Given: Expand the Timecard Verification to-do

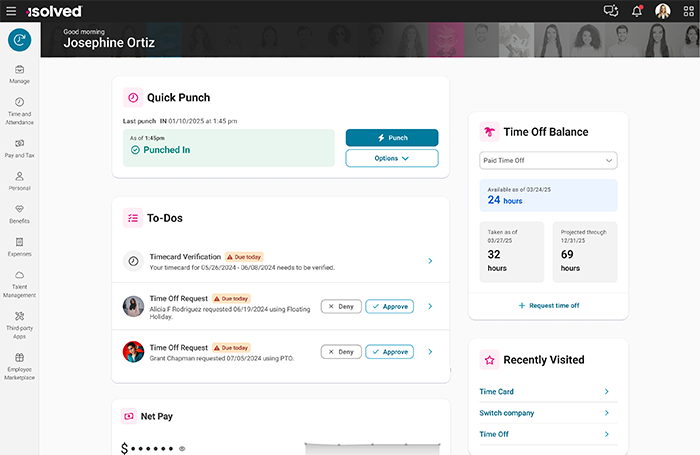Looking at the screenshot, I should (x=430, y=261).
